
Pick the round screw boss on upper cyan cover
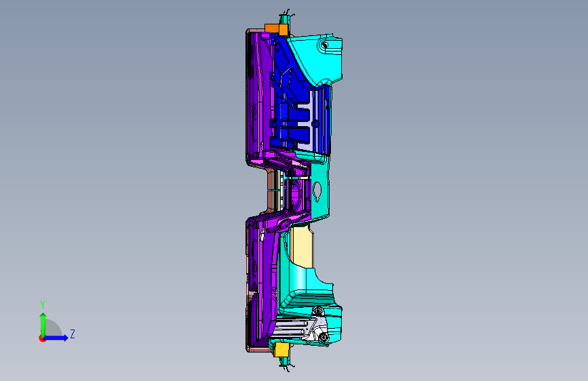[325, 45]
